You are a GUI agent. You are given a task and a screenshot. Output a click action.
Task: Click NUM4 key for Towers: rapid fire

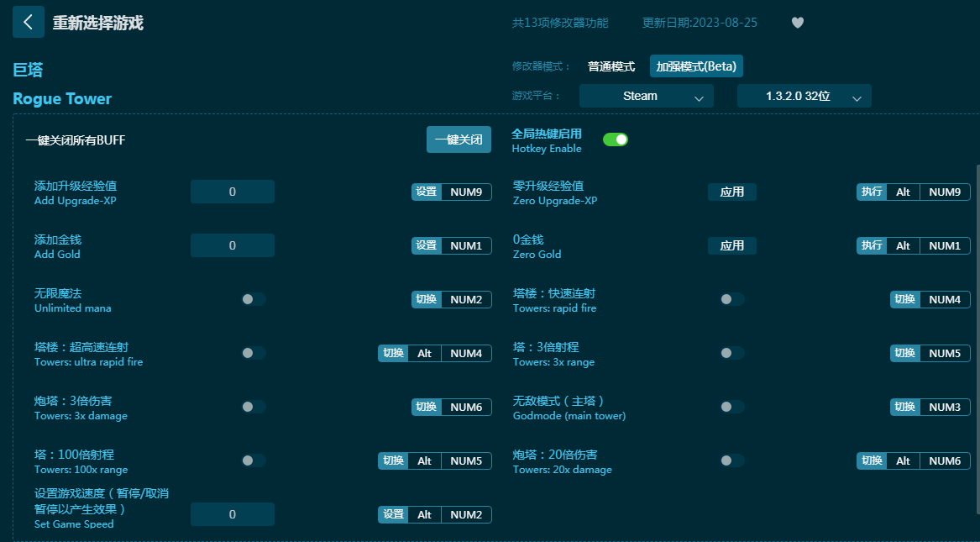tap(945, 299)
